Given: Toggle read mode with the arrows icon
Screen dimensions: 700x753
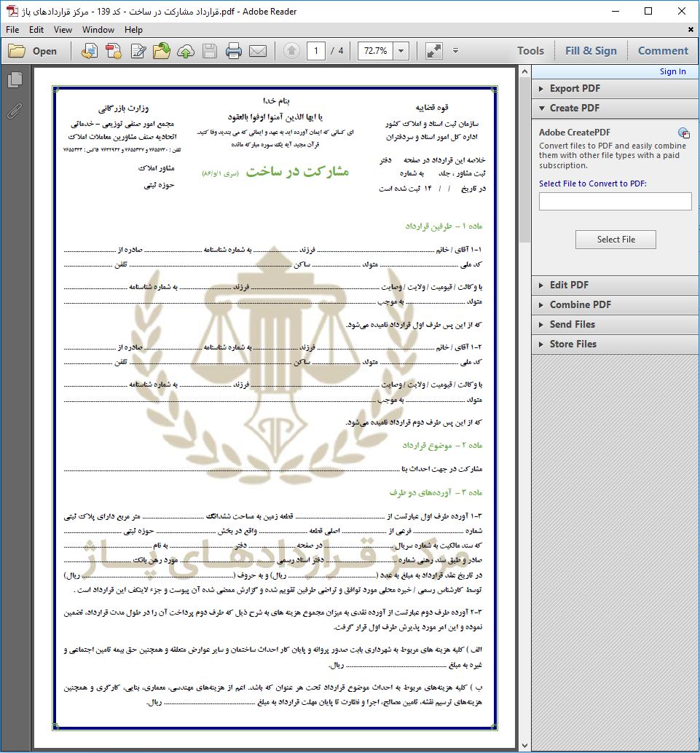Looking at the screenshot, I should coord(433,51).
